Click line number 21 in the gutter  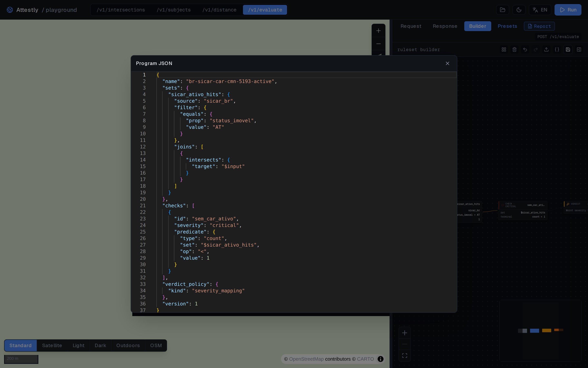[x=143, y=206]
